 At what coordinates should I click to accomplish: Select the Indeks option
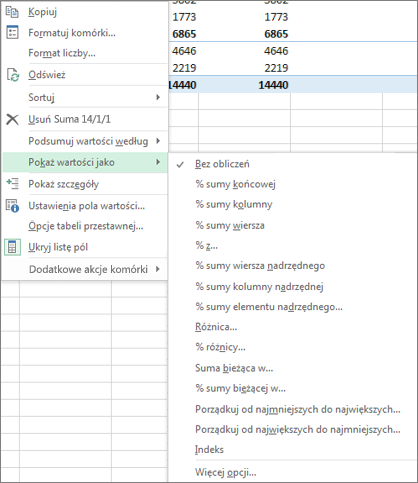[x=209, y=450]
